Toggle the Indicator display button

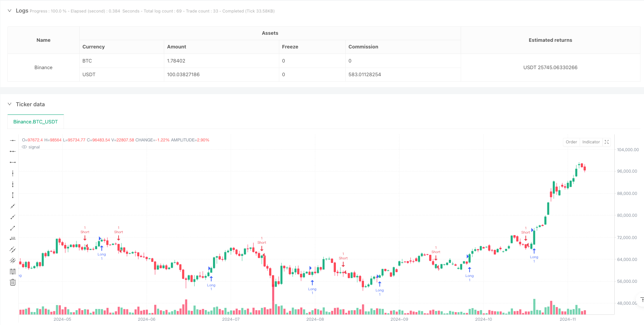point(591,142)
